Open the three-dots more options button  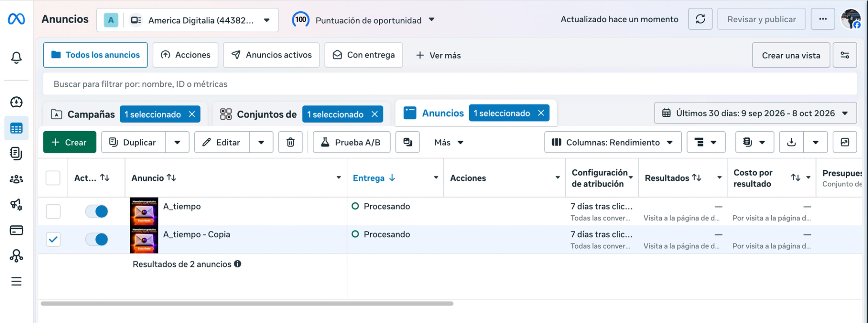coord(823,19)
